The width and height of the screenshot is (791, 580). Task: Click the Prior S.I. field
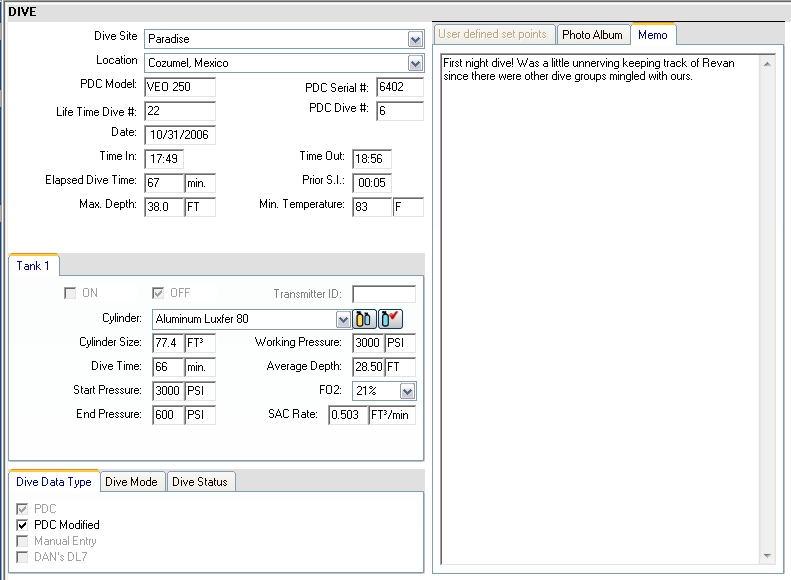(x=372, y=183)
